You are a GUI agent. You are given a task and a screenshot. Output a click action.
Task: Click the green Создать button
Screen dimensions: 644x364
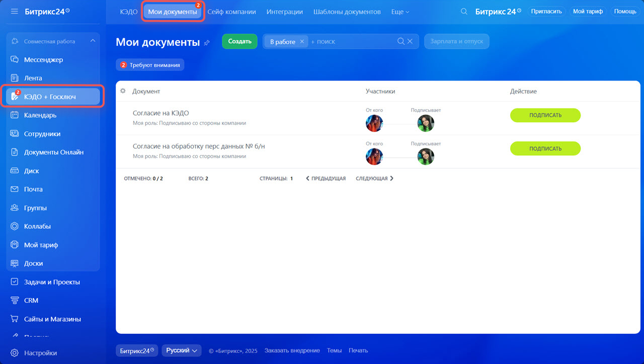(239, 41)
